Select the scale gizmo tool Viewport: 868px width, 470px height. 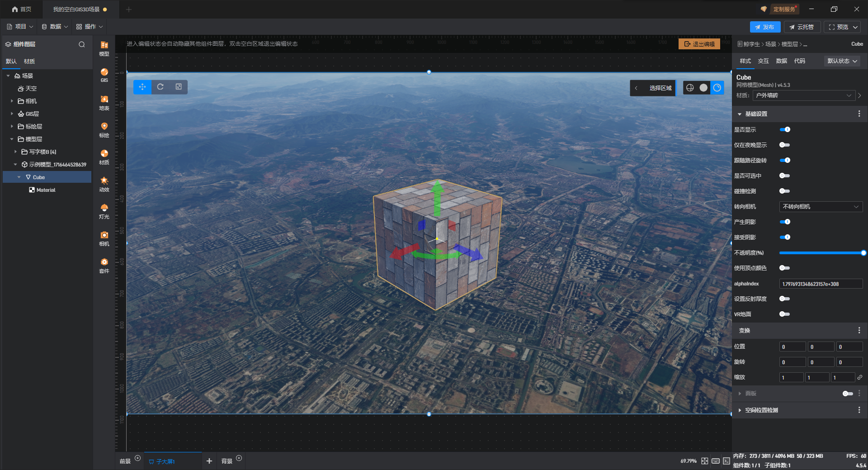(179, 87)
